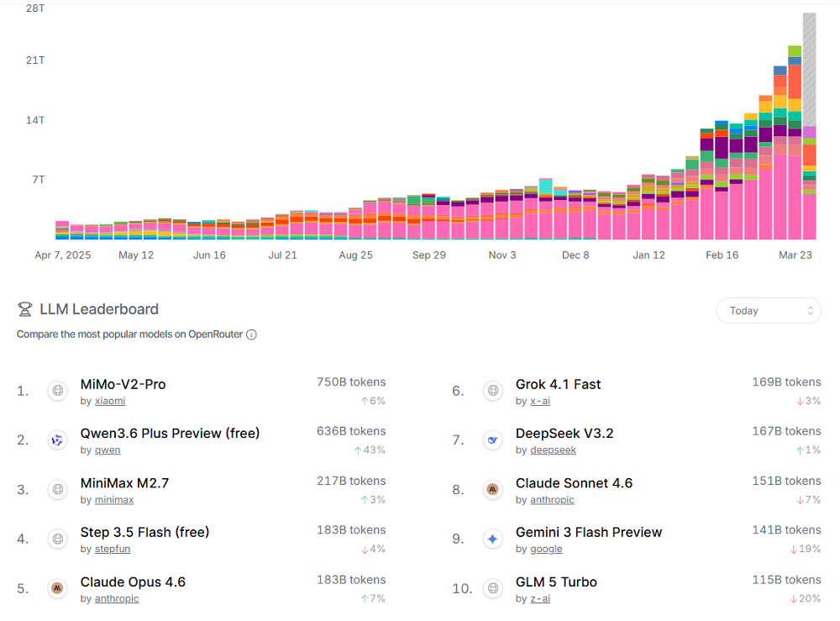This screenshot has height=621, width=840.
Task: Click the DeepSeek V3.2 whale logo
Action: click(x=492, y=440)
